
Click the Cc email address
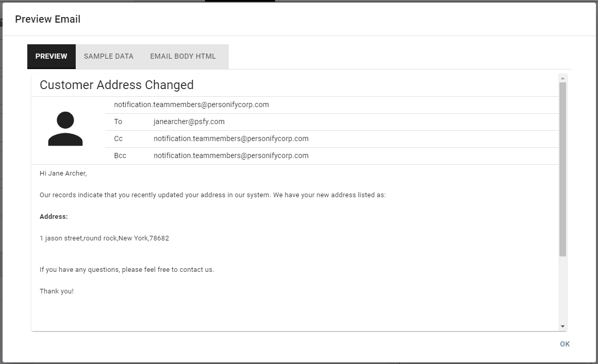(x=231, y=138)
